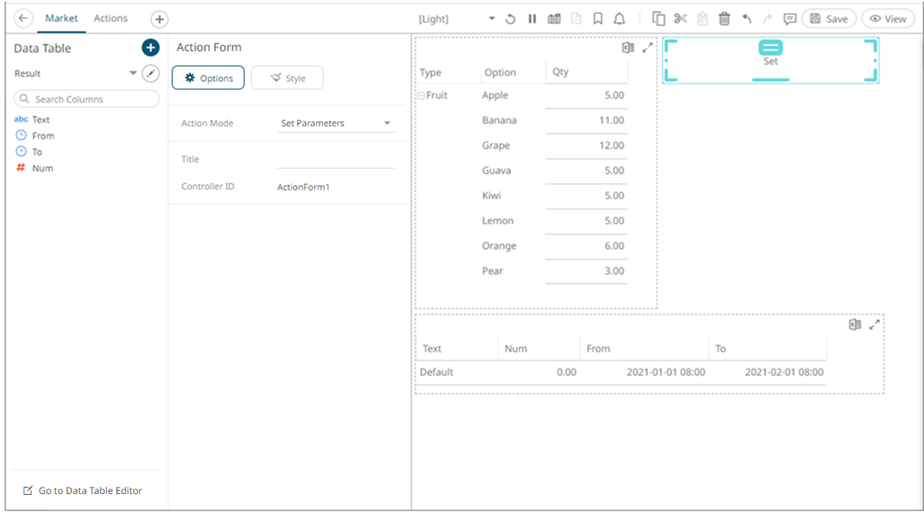
Task: Maximize the lower table visualization
Action: (x=874, y=324)
